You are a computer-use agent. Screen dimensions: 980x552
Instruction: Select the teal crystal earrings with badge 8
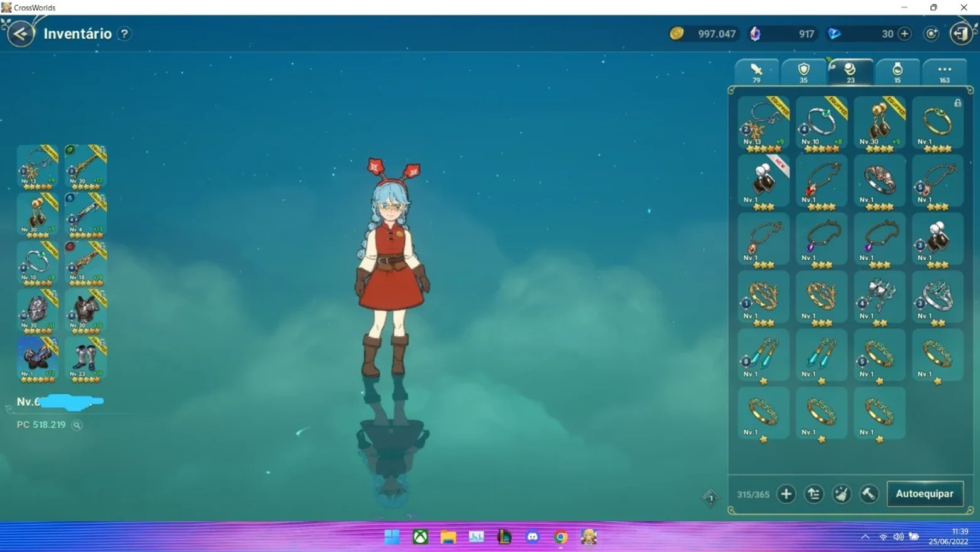click(763, 356)
